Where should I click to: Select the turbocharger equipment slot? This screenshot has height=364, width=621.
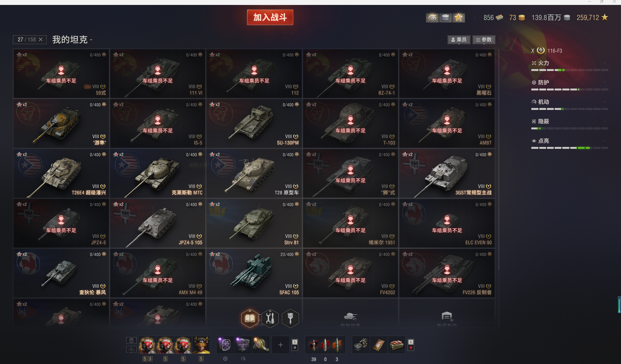[261, 345]
